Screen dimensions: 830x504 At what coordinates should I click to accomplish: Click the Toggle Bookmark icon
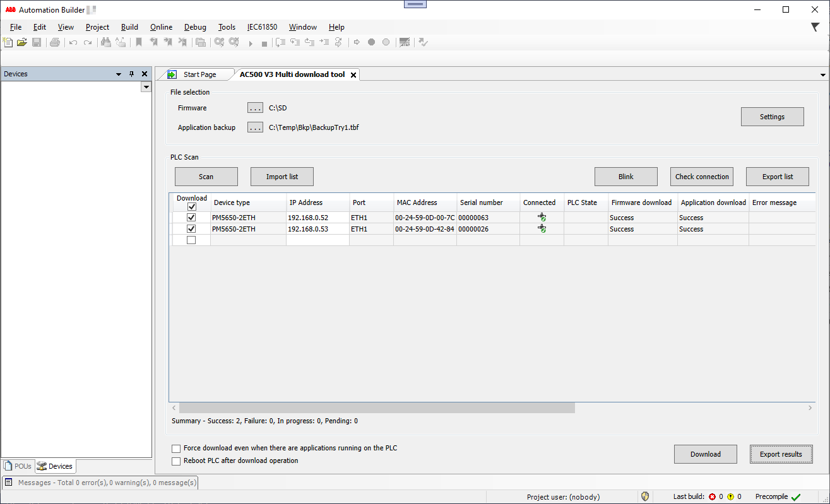coord(139,42)
